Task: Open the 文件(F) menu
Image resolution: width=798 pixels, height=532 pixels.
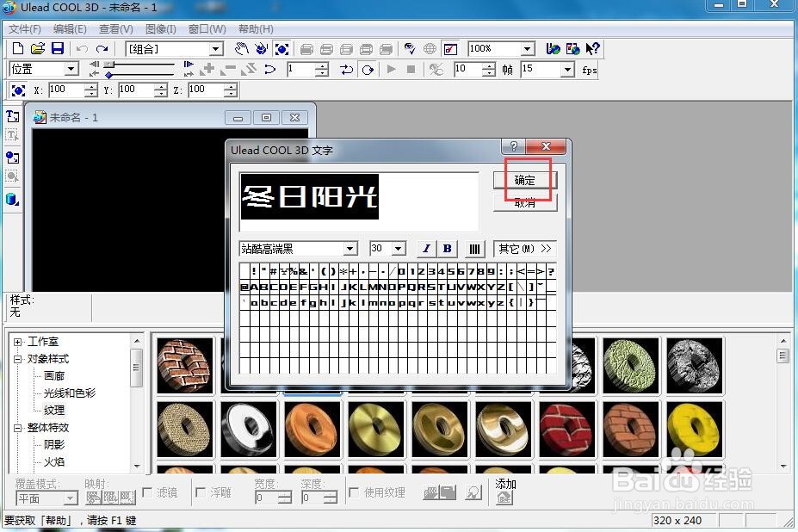Action: (x=25, y=29)
